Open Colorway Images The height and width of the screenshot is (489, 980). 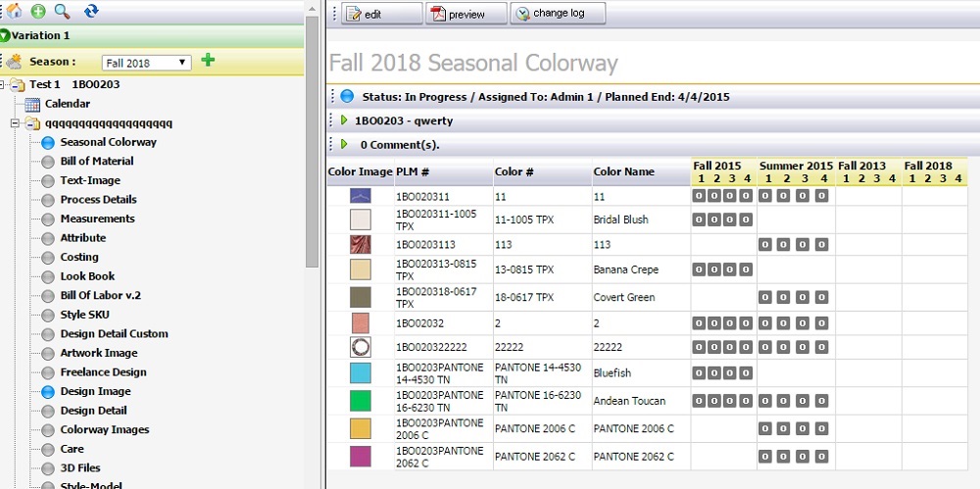[x=105, y=429]
